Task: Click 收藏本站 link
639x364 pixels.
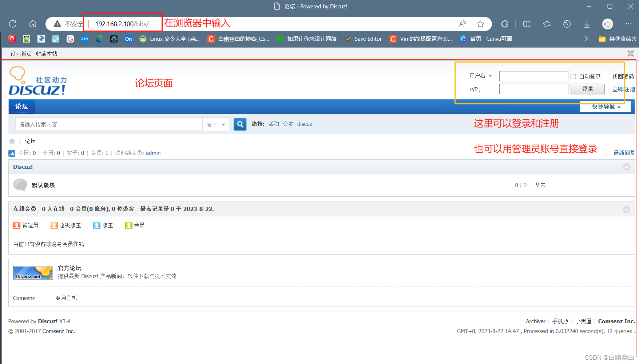Action: click(47, 54)
